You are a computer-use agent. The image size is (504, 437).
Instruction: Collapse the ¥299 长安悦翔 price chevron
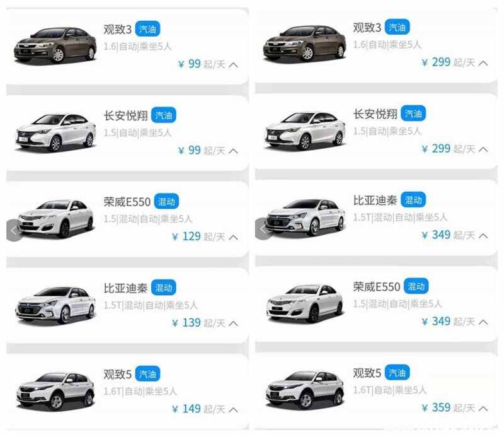pyautogui.click(x=483, y=149)
